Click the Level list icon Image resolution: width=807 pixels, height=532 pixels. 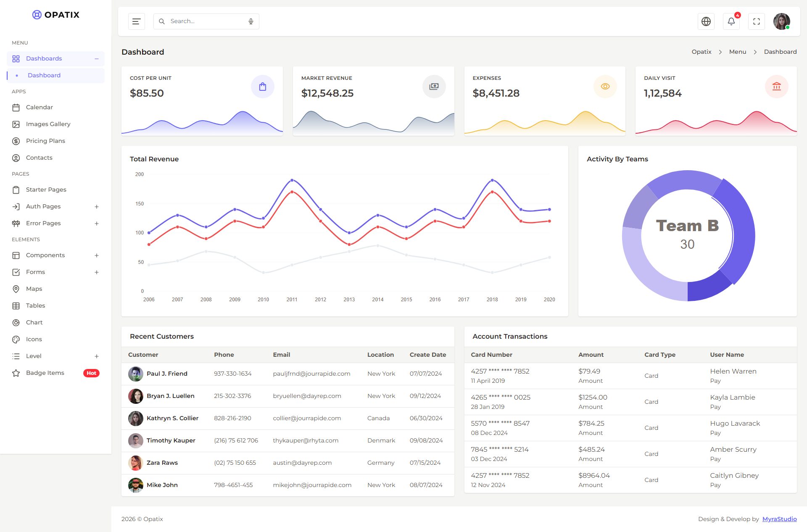[x=16, y=356]
